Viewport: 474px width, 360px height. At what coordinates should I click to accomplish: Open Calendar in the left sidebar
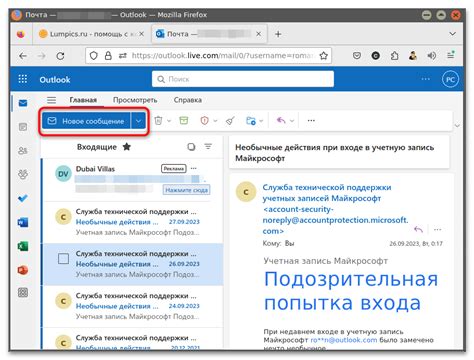[x=23, y=127]
